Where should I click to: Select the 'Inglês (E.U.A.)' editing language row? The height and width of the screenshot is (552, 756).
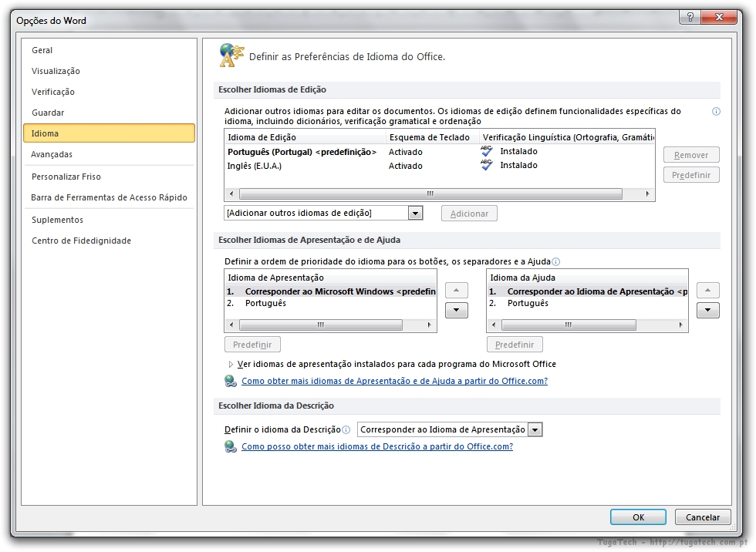[439, 166]
